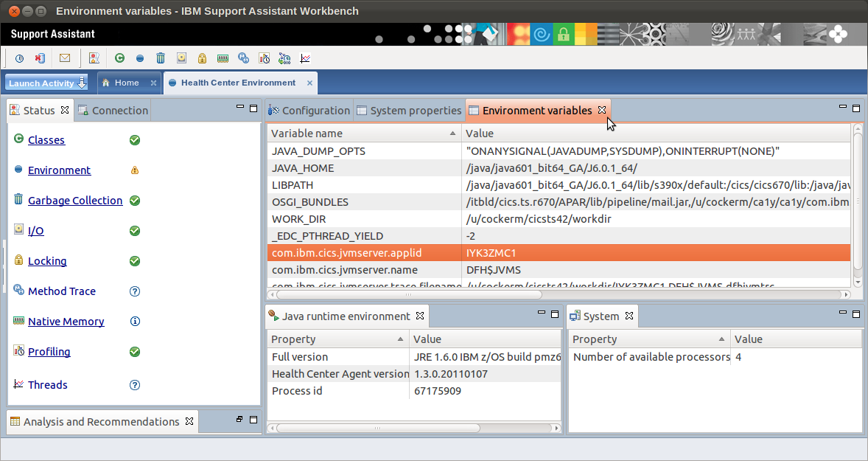Click the Environment warning triangle icon

(135, 170)
